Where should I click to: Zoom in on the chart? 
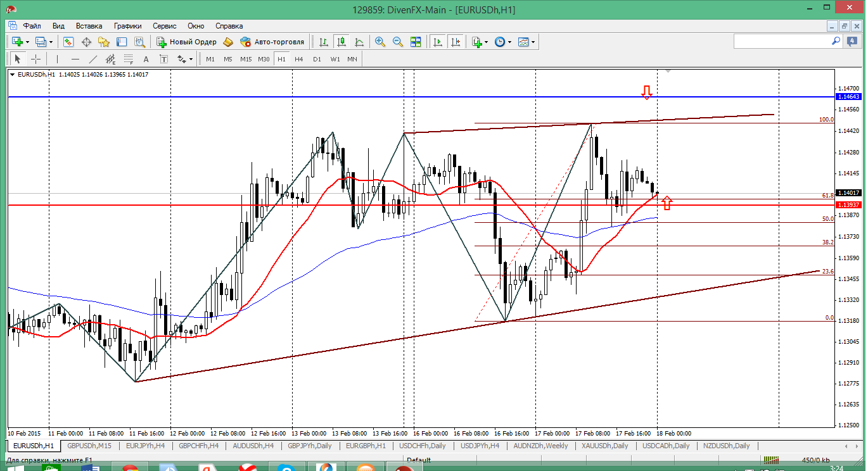[380, 42]
